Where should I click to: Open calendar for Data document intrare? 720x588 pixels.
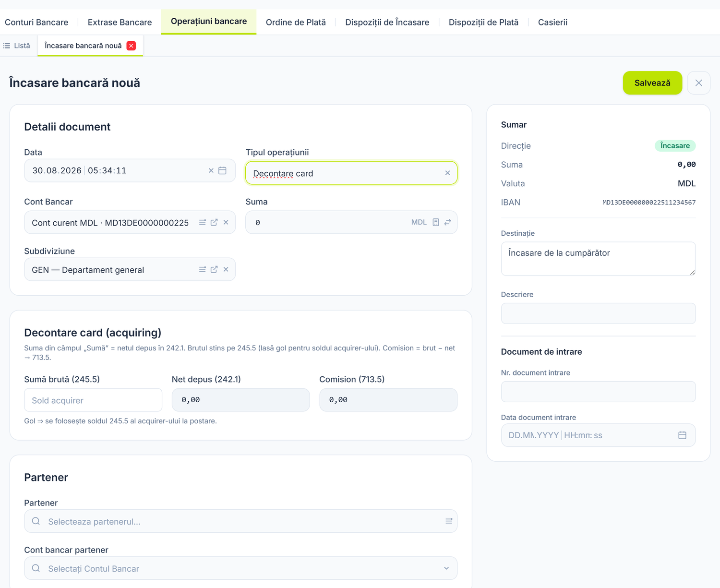pos(682,435)
